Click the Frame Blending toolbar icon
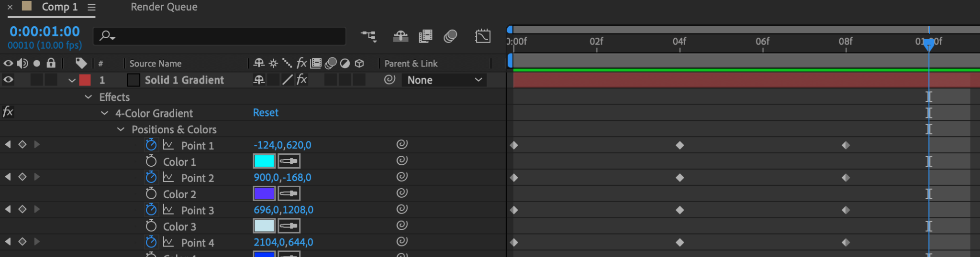Screen dimensions: 980x257 coord(425,36)
